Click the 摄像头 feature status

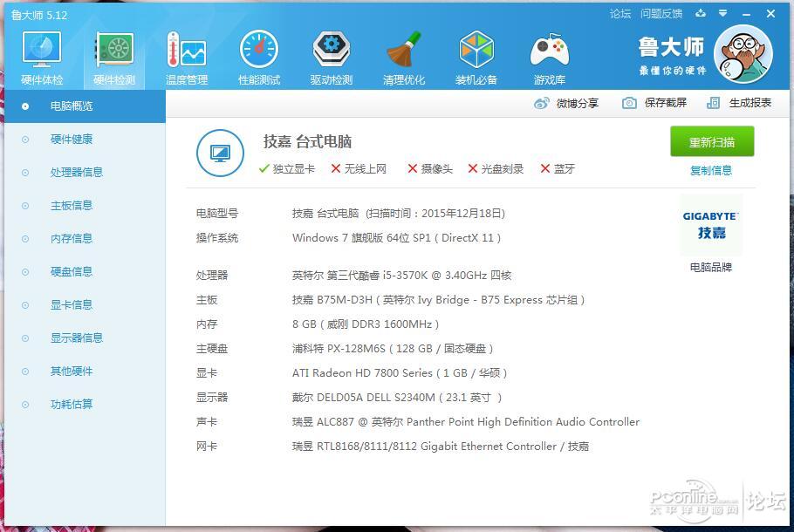pyautogui.click(x=430, y=168)
